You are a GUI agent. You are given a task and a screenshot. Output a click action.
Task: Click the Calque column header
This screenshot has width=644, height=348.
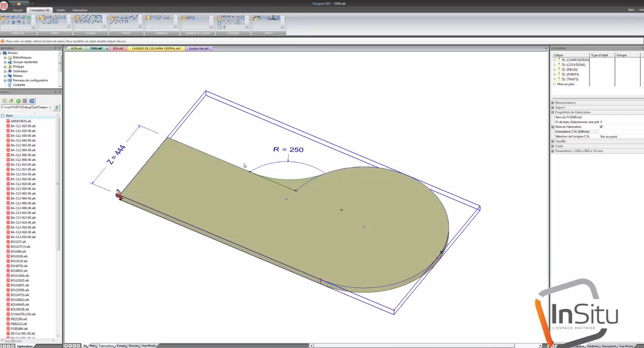pyautogui.click(x=558, y=55)
